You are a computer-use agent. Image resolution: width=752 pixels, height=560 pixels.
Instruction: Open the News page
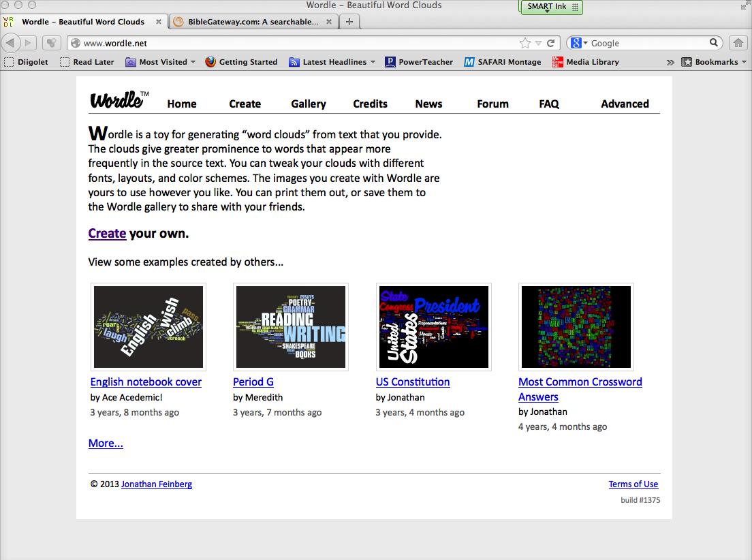click(428, 104)
